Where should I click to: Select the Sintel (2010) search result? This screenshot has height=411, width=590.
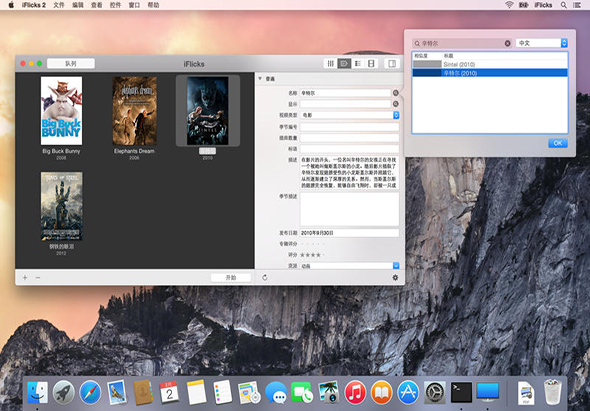coord(490,64)
